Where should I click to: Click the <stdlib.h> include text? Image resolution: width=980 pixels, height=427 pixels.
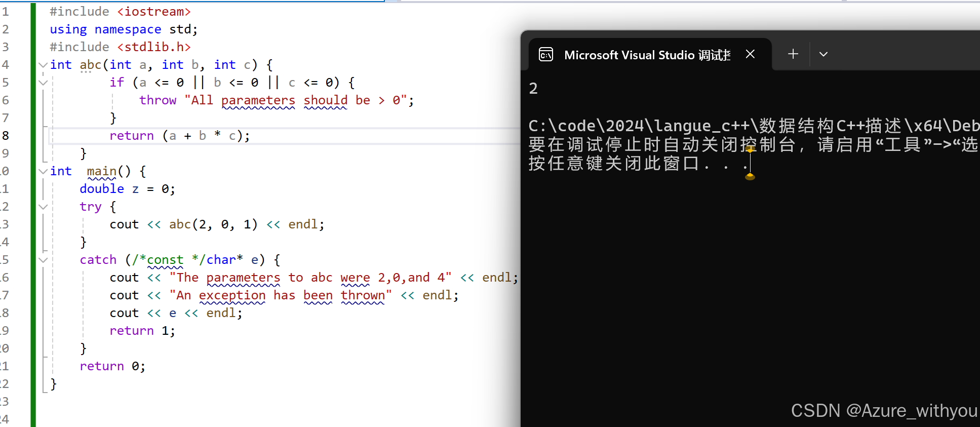(154, 47)
